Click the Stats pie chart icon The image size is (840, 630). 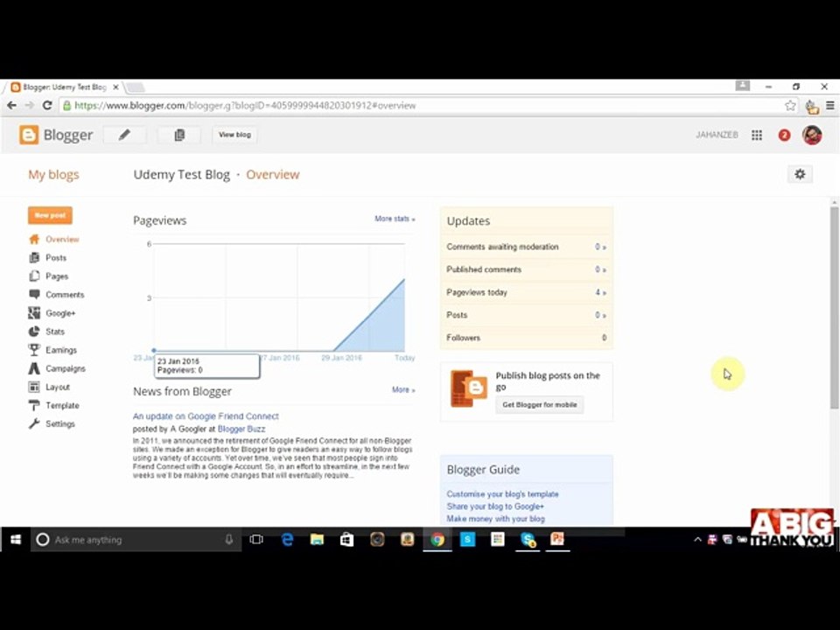(34, 332)
